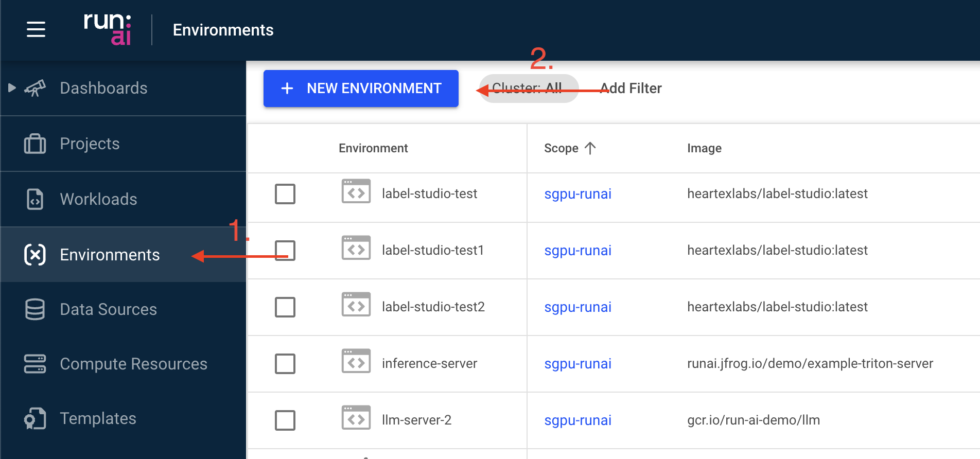Check the llm-server-2 row checkbox
Image resolution: width=980 pixels, height=459 pixels.
point(285,420)
